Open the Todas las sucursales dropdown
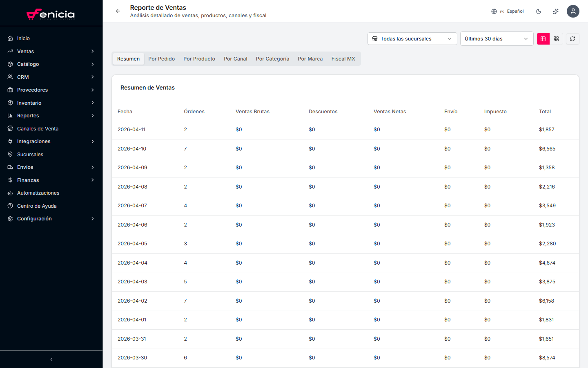Image resolution: width=588 pixels, height=368 pixels. [412, 38]
